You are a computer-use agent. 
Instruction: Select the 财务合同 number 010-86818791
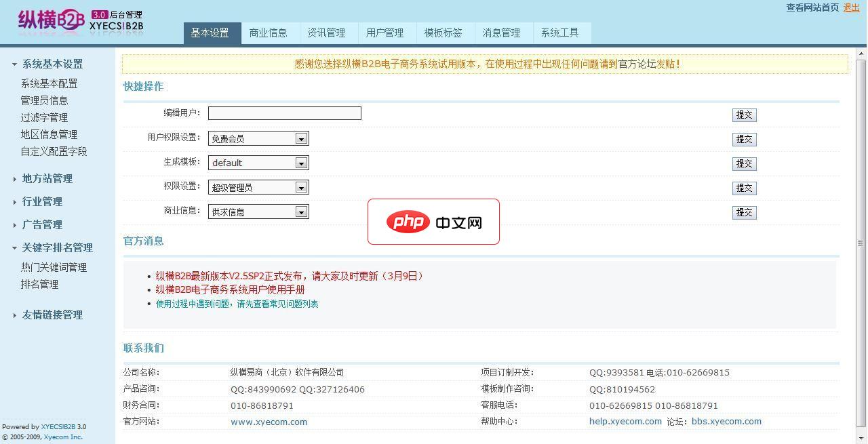coord(262,405)
